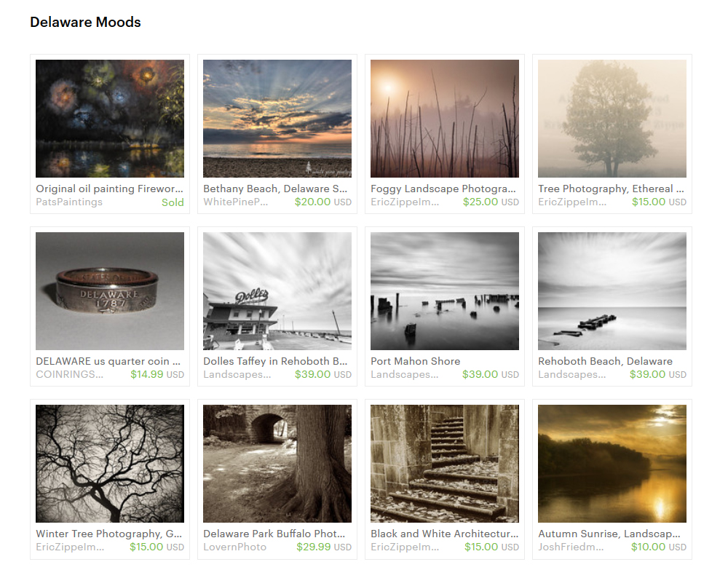The height and width of the screenshot is (578, 728).
Task: View the Delaware Park stone bridge photo
Action: [x=277, y=464]
